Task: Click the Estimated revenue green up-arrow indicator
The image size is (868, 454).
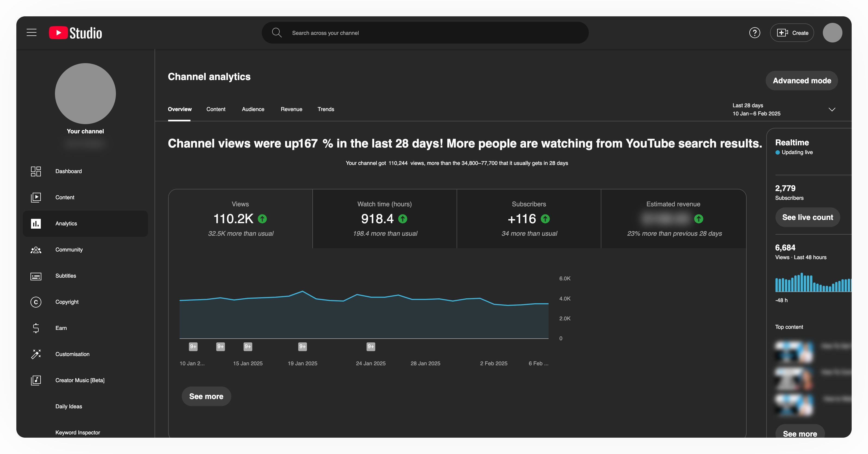Action: [x=698, y=219]
